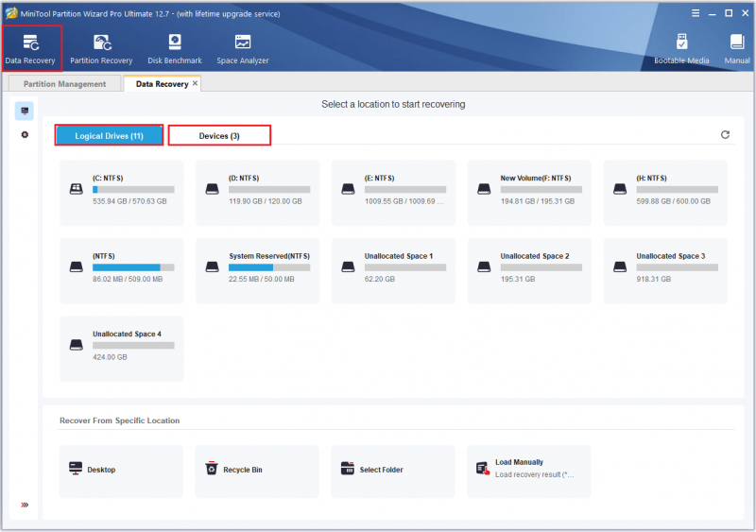Open the hamburger menu in title bar
756x532 pixels.
(696, 13)
